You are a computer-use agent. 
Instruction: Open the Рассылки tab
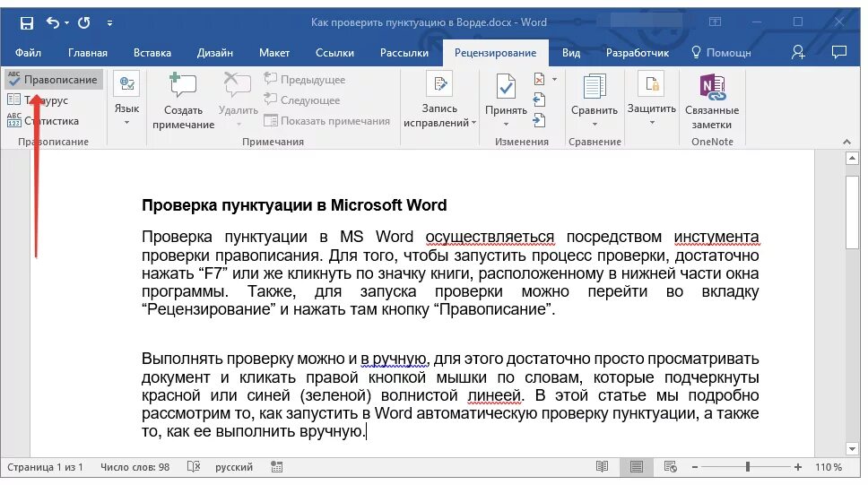(404, 53)
